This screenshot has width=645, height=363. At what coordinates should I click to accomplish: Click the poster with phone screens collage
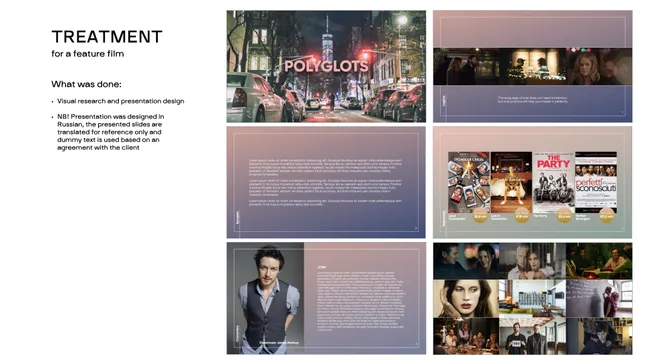(x=469, y=182)
